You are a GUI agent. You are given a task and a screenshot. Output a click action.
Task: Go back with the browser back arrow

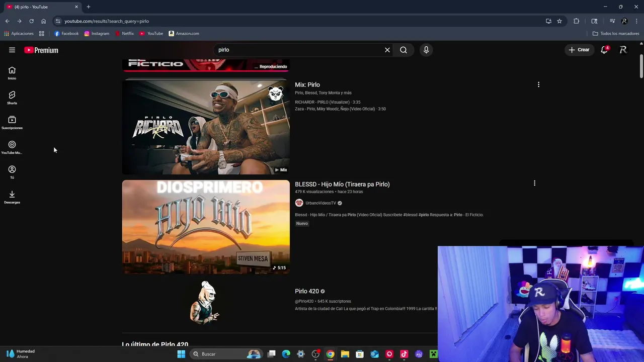click(7, 21)
